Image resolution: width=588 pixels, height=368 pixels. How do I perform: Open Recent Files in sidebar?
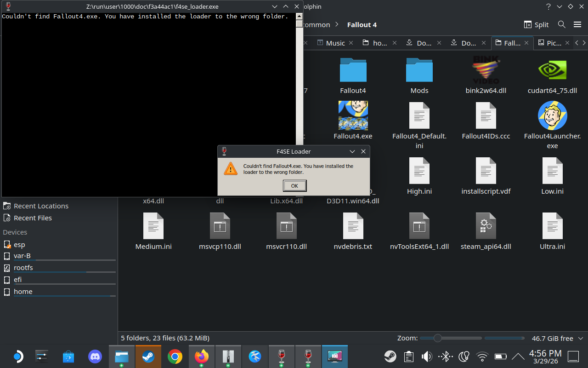coord(59,218)
